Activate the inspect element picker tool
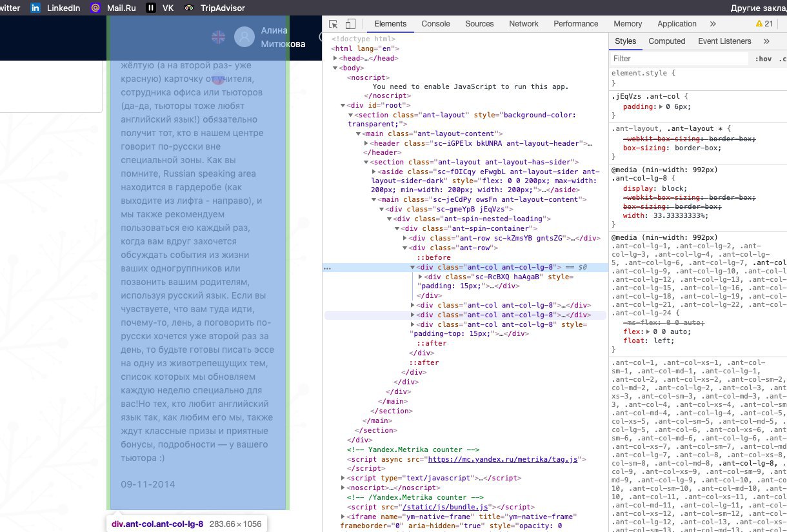This screenshot has height=532, width=787. [334, 24]
